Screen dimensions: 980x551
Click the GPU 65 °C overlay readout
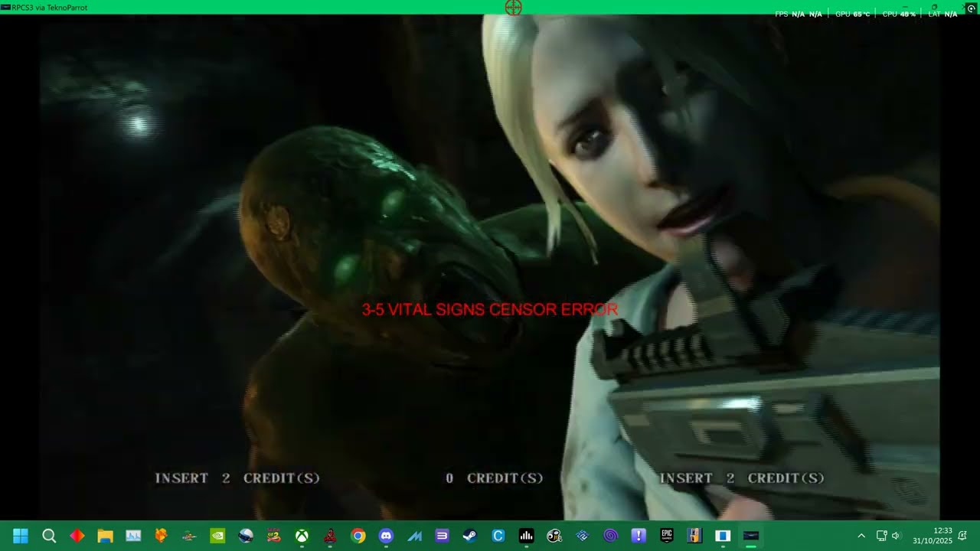[852, 14]
